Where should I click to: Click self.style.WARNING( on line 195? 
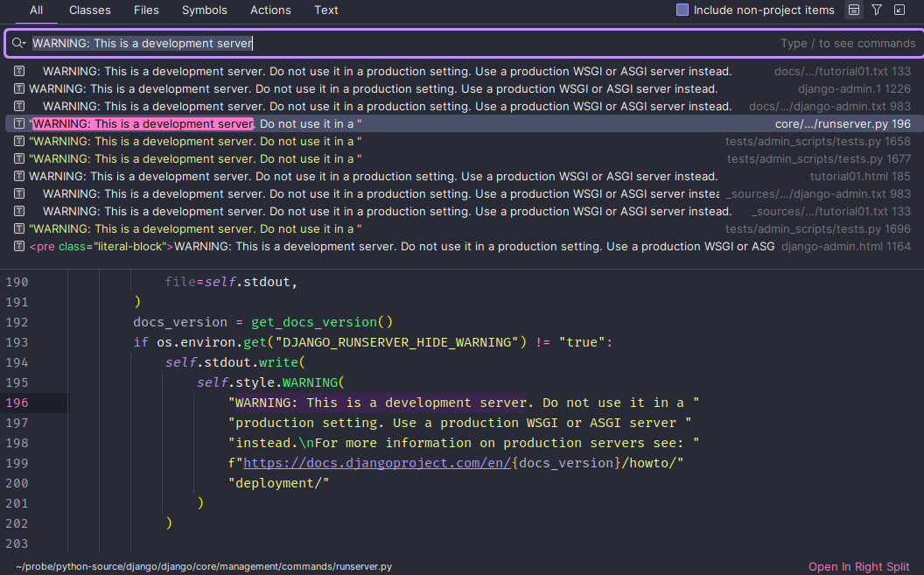click(x=270, y=383)
